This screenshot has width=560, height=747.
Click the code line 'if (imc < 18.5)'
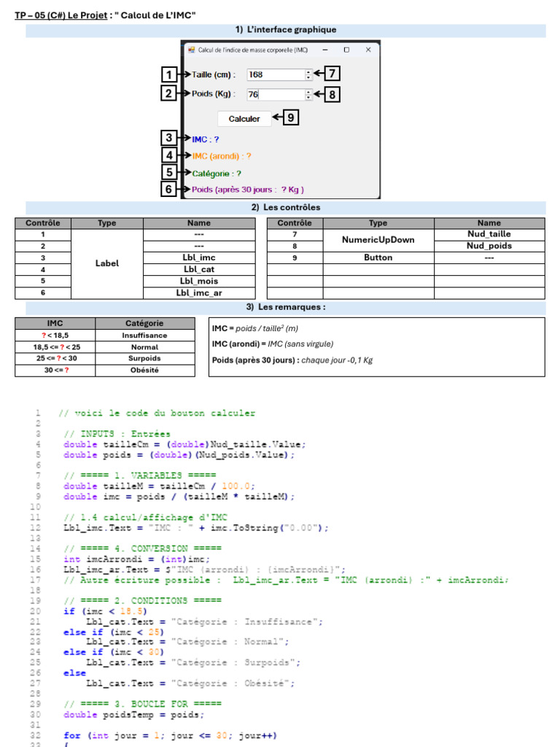pyautogui.click(x=105, y=611)
